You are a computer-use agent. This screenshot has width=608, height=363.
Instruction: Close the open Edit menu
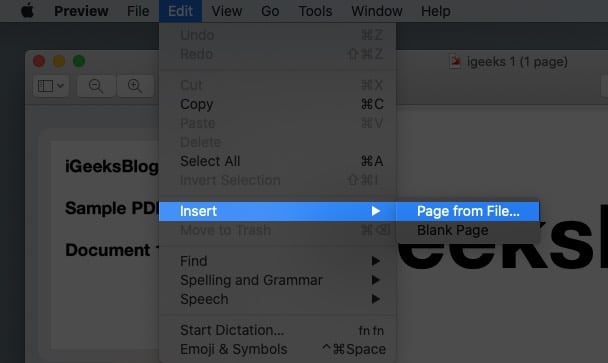pyautogui.click(x=180, y=11)
